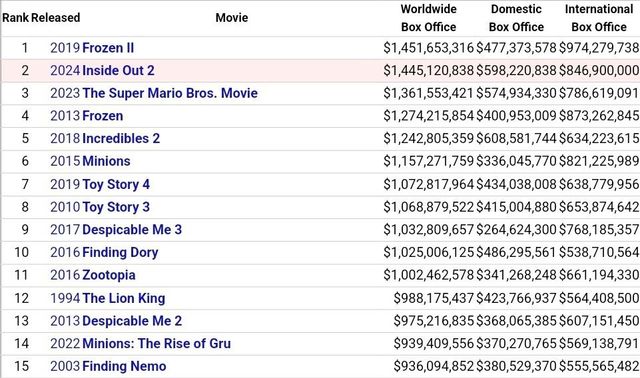
Task: Open the Inside Out 2 link
Action: [x=118, y=70]
